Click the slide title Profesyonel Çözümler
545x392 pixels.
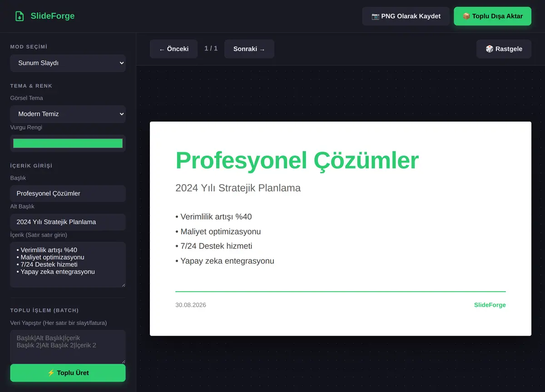point(297,160)
